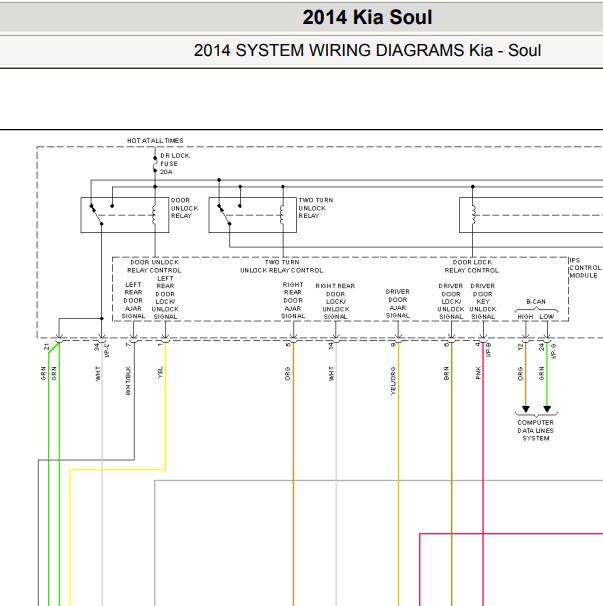Select the "YEL/ORG" wire color label
Viewport: 603px width, 606px height.
click(x=393, y=381)
